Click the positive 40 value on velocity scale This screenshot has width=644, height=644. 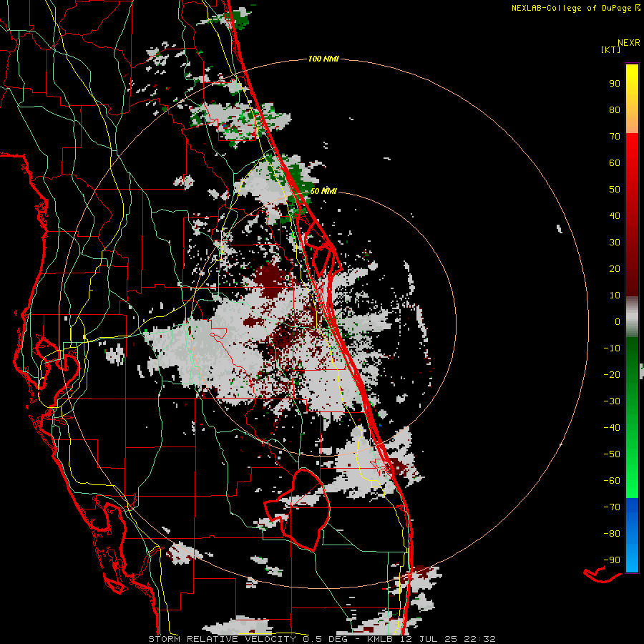615,216
